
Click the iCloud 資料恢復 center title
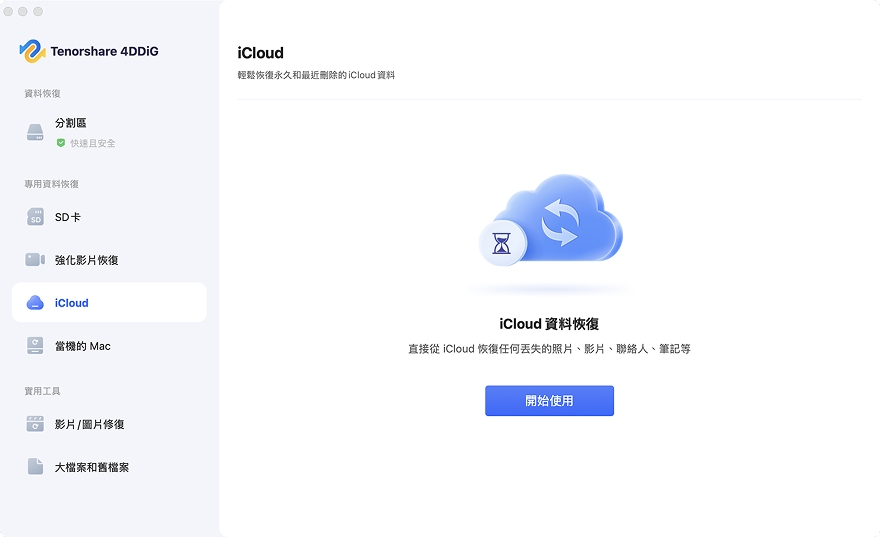click(549, 324)
